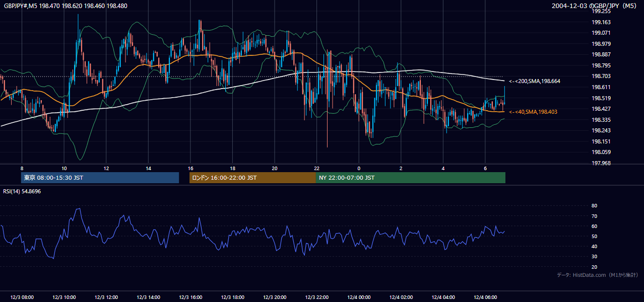Image resolution: width=644 pixels, height=302 pixels.
Task: Click the 40 SMA 198.403 label
Action: point(533,112)
